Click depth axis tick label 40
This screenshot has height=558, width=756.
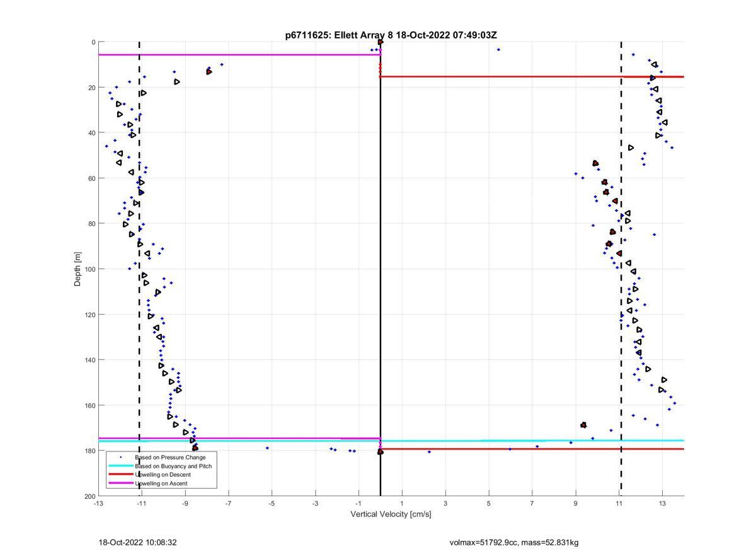pos(91,133)
